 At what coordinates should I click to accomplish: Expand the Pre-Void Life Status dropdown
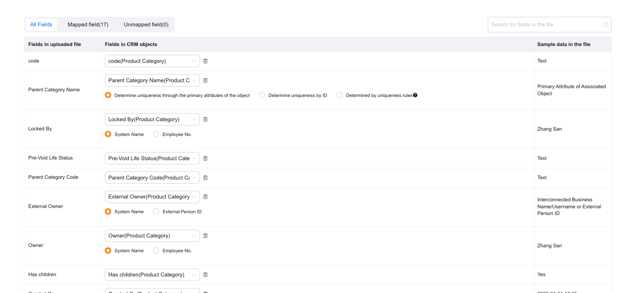point(152,158)
